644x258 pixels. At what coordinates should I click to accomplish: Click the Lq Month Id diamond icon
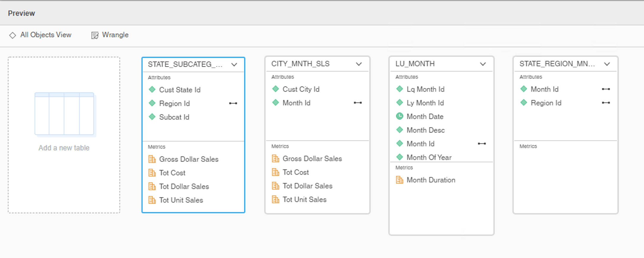[400, 89]
